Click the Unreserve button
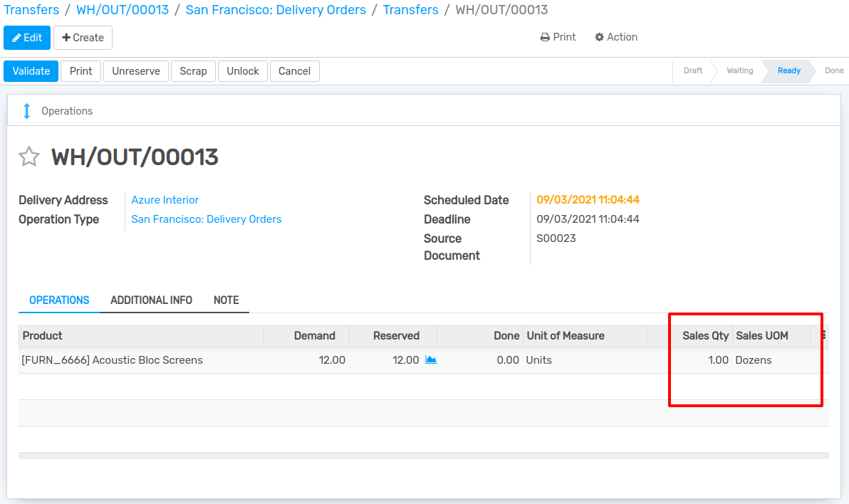The width and height of the screenshot is (849, 504). coord(135,70)
